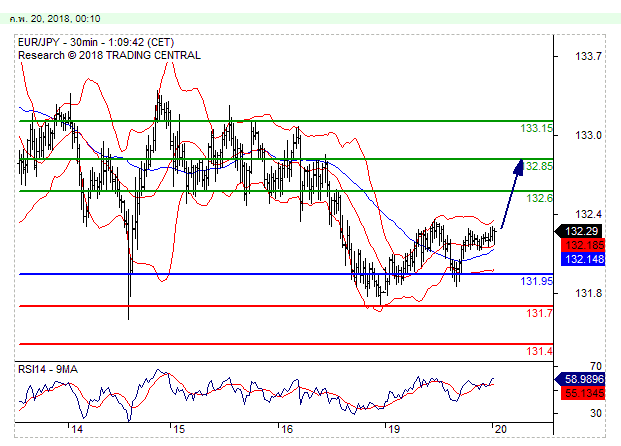Click the RSI axis label 30
621x446 pixels.
596,413
